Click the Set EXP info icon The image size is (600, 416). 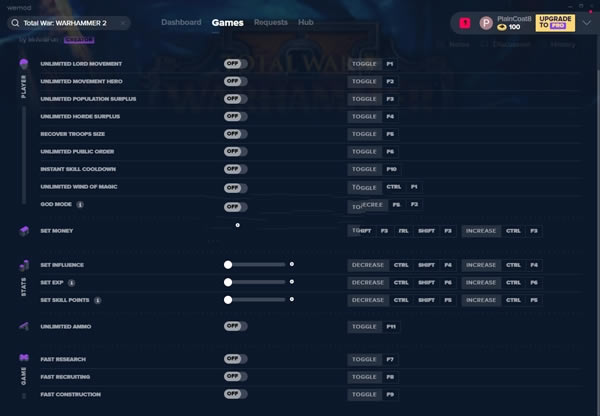point(72,283)
